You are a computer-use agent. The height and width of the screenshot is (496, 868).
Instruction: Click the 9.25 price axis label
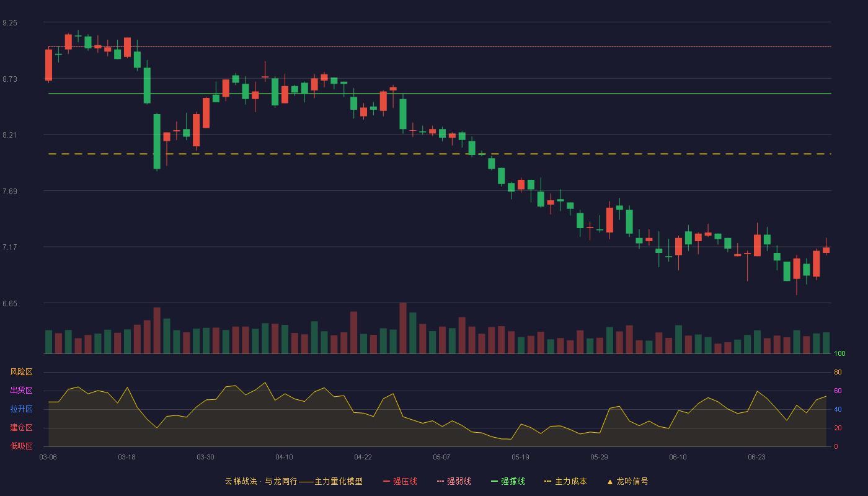10,23
